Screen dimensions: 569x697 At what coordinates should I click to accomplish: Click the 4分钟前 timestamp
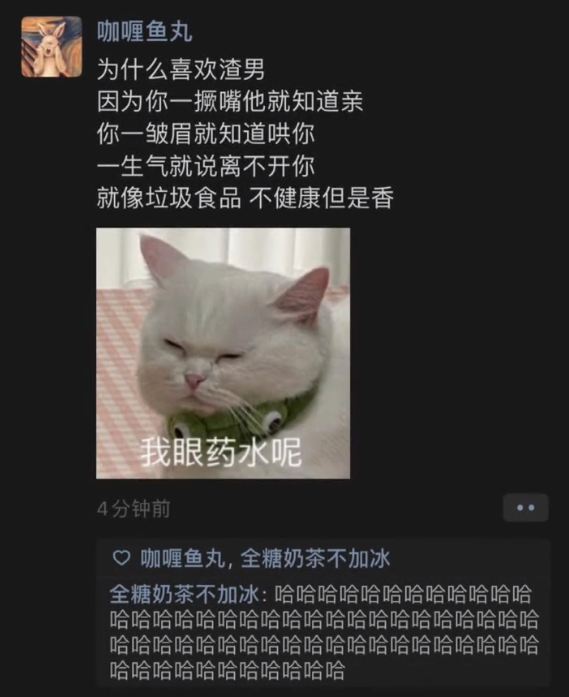coord(134,509)
